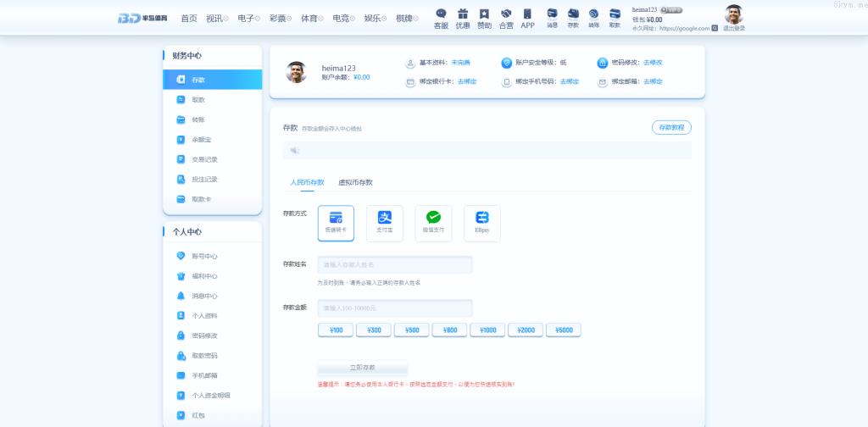Open 红包 red envelope in sidebar

198,415
